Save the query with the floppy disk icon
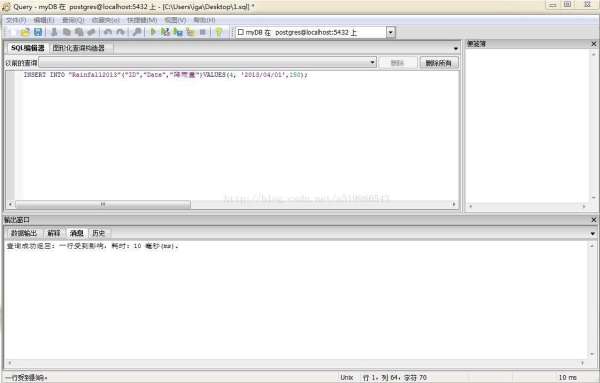The height and width of the screenshot is (383, 600). [38, 33]
